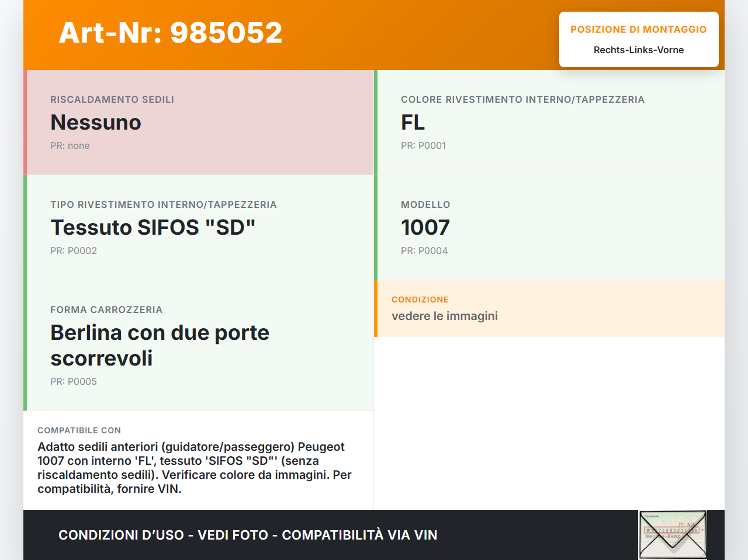Select the FL color value
Viewport: 748px width, 560px height.
coord(413,123)
